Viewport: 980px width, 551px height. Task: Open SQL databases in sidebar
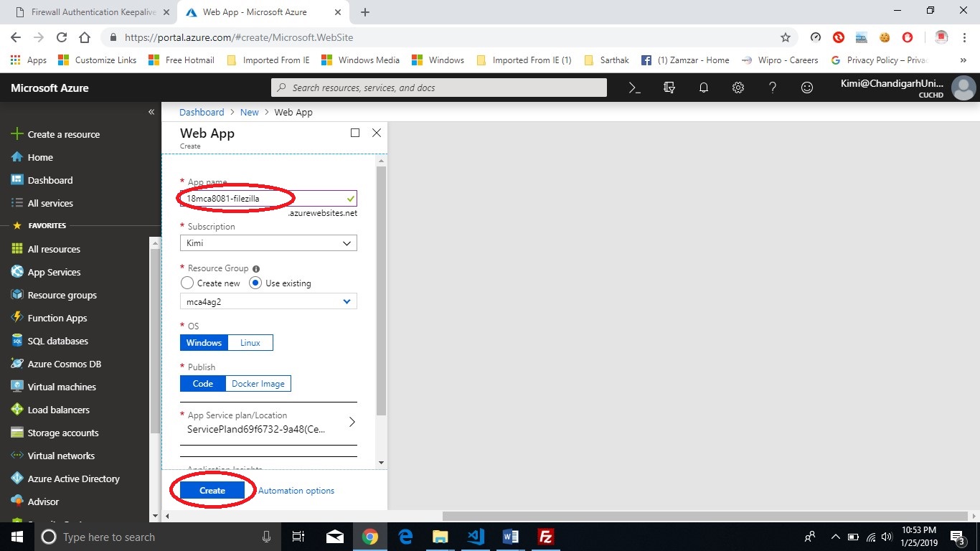pos(50,341)
